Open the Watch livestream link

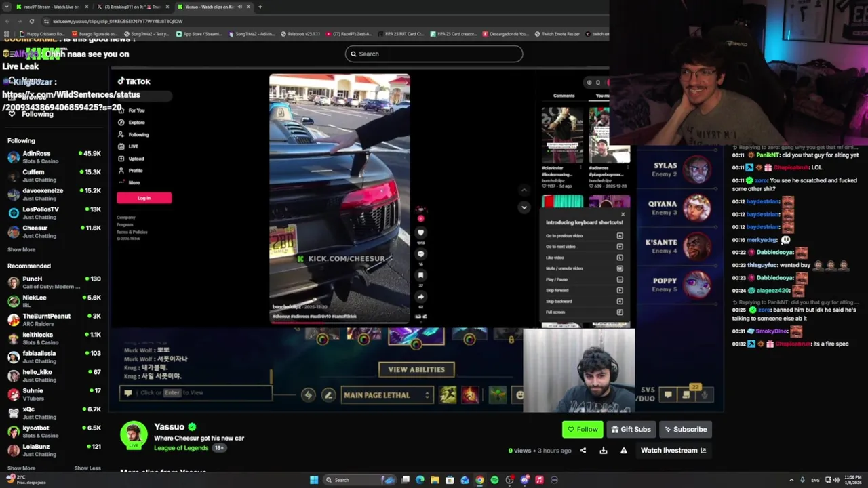pyautogui.click(x=673, y=451)
